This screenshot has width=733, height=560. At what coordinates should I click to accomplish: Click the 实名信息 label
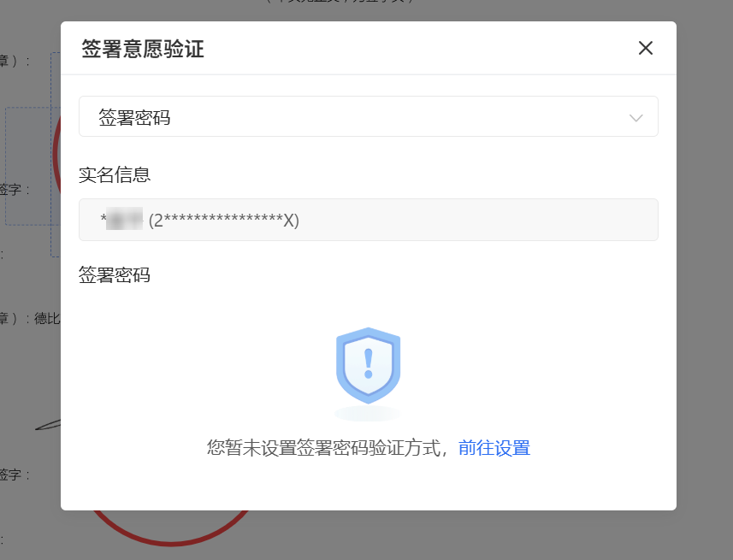coord(115,174)
